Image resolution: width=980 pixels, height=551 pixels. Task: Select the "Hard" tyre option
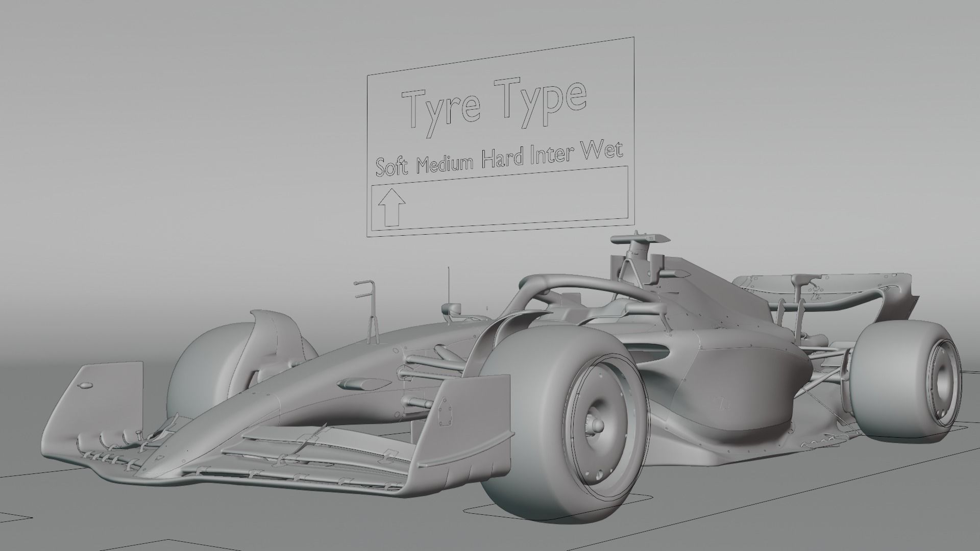[x=503, y=158]
